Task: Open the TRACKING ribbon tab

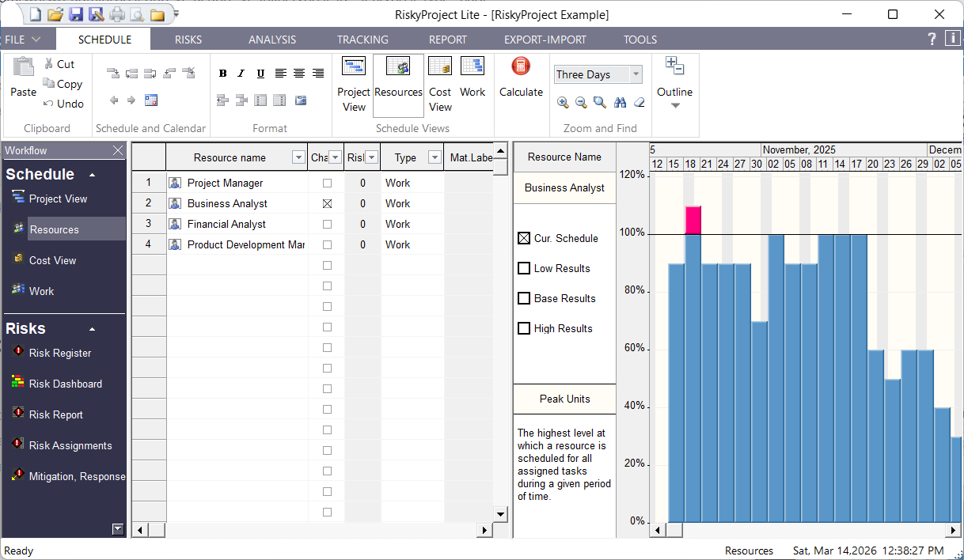Action: pyautogui.click(x=362, y=39)
